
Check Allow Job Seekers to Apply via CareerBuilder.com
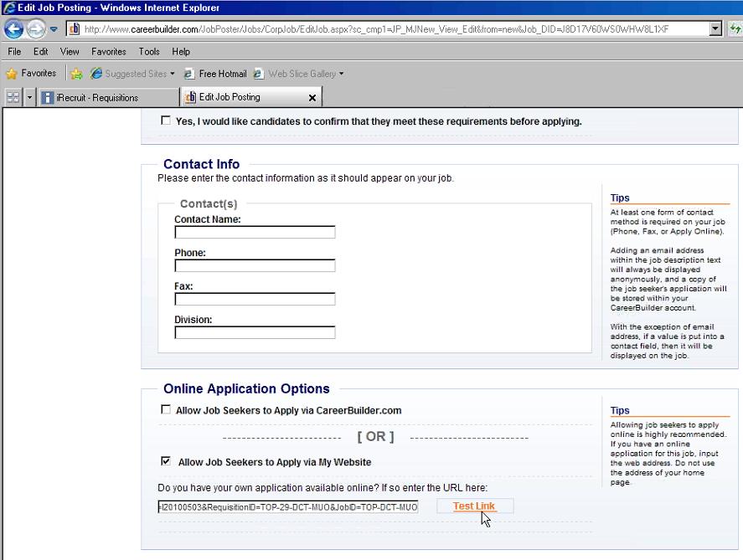click(x=165, y=409)
